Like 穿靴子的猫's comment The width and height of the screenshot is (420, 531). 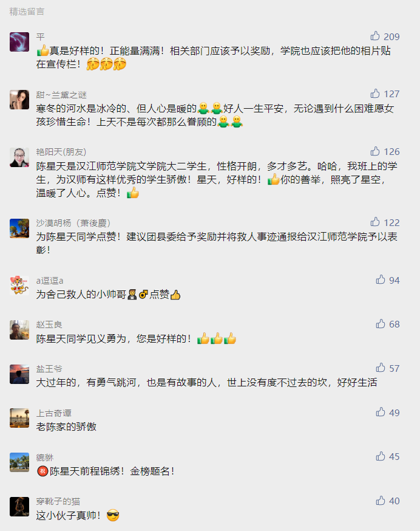point(381,501)
